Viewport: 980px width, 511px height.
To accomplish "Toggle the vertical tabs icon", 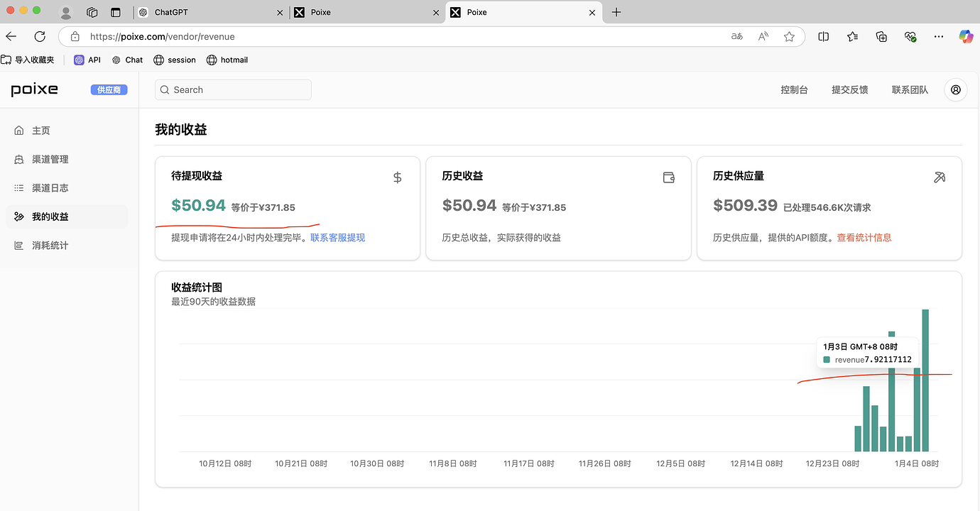I will (x=116, y=12).
